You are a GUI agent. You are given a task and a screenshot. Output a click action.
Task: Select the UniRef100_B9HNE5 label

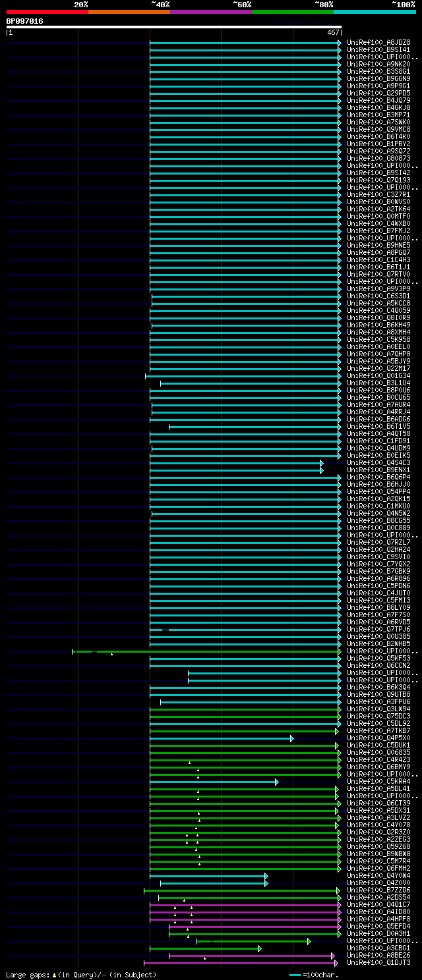[x=378, y=245]
